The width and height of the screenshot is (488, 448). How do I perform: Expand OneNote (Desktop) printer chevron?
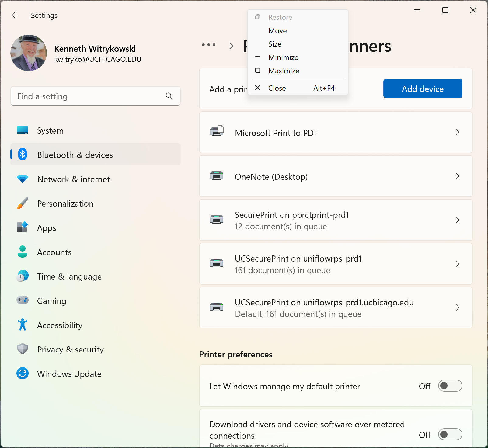click(457, 176)
